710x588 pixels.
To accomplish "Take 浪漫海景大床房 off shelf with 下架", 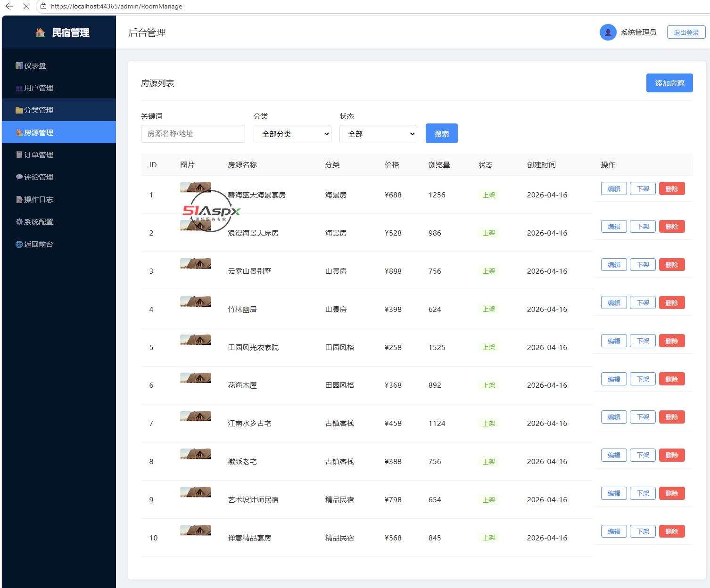I will coord(643,227).
